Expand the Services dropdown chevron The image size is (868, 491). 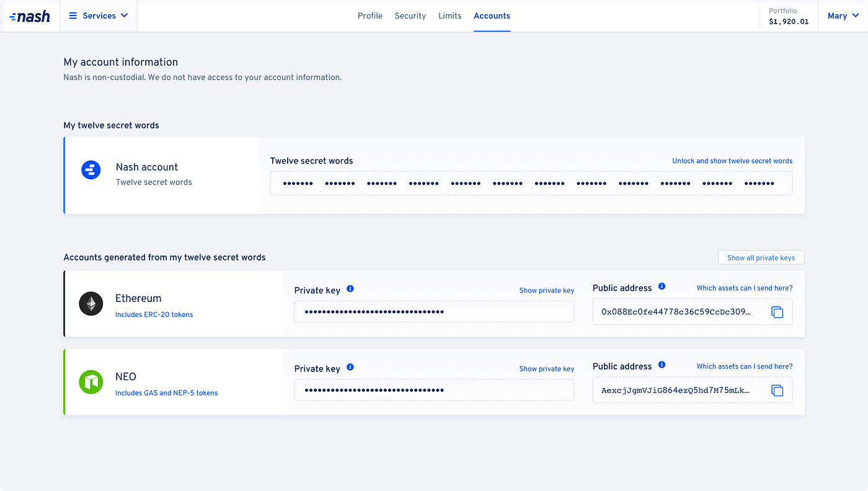click(124, 15)
